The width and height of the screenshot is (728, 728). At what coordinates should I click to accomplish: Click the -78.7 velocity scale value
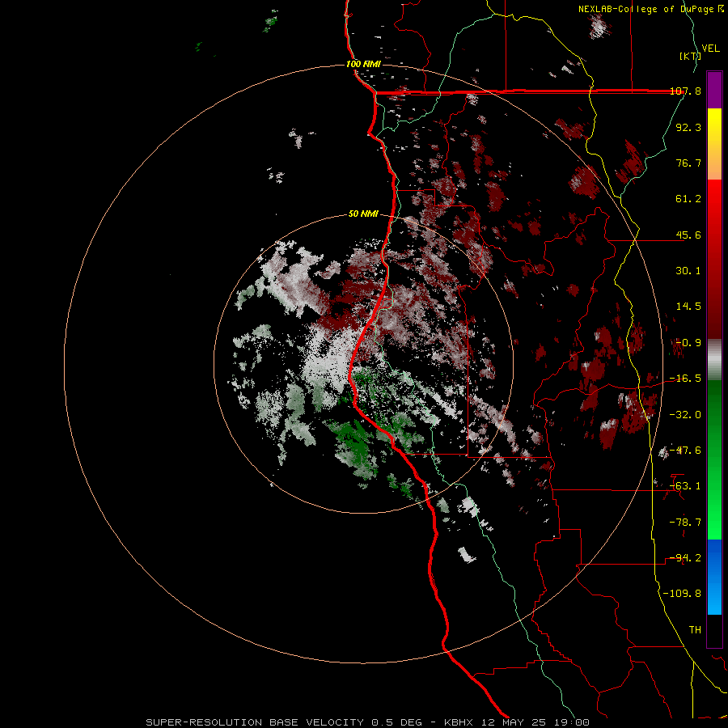685,523
